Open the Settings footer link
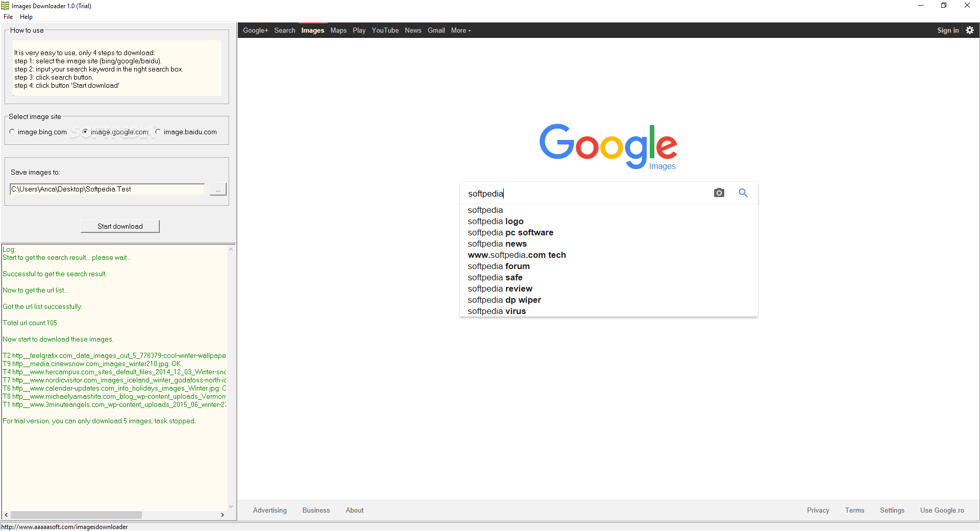 [892, 510]
